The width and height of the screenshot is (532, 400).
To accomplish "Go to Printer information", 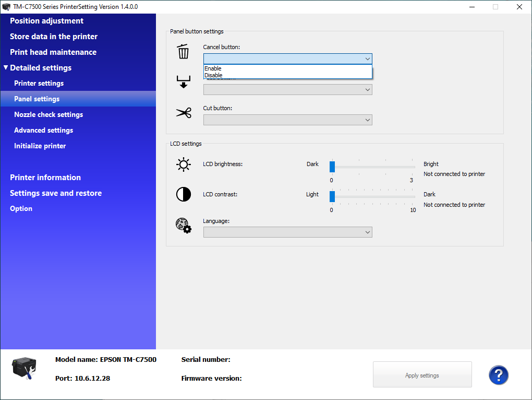I will click(x=45, y=178).
